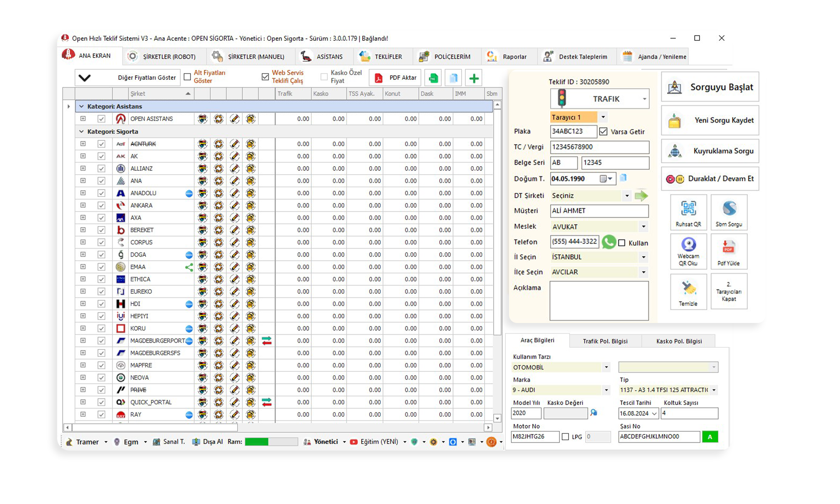Screen dimensions: 840x504
Task: Uncheck the OPEN ASISTANS row checkbox
Action: (x=101, y=119)
